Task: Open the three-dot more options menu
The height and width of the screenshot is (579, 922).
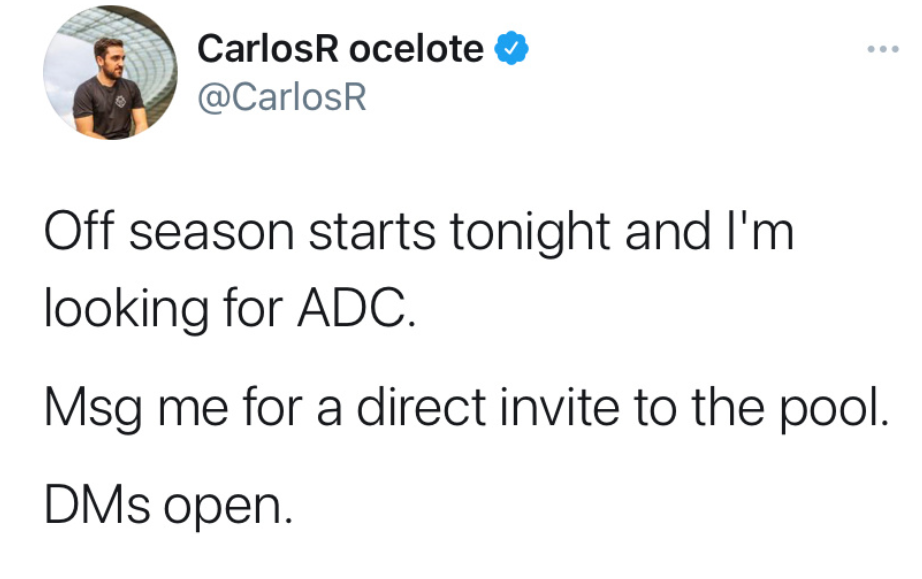Action: [x=883, y=49]
